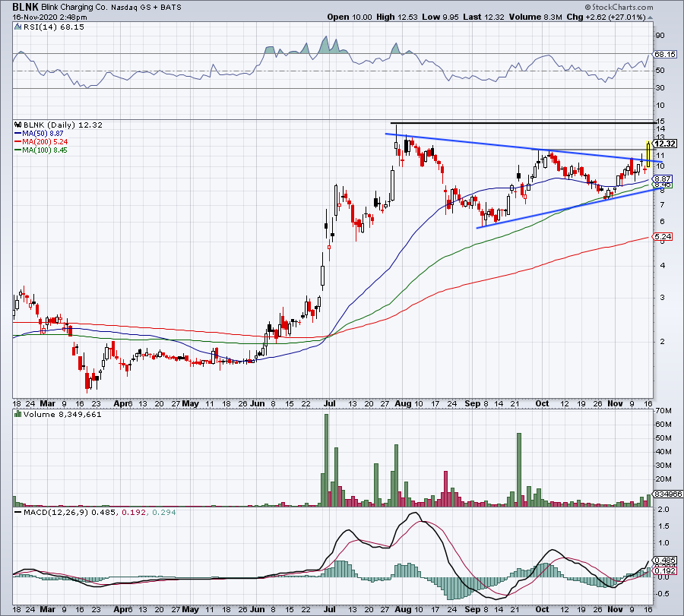684x616 pixels.
Task: Click the 68.15 RSI tag on right axis
Action: click(x=665, y=55)
